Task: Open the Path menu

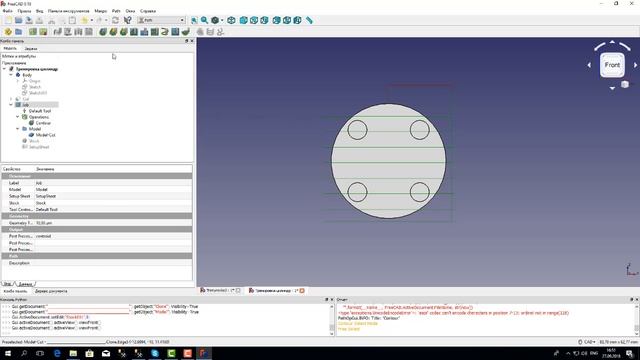Action: (x=116, y=11)
